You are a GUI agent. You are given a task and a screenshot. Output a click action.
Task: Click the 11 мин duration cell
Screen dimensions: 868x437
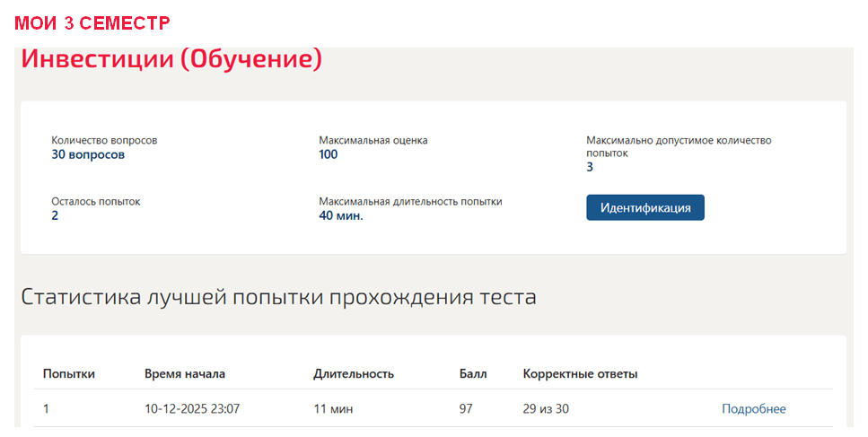(333, 409)
